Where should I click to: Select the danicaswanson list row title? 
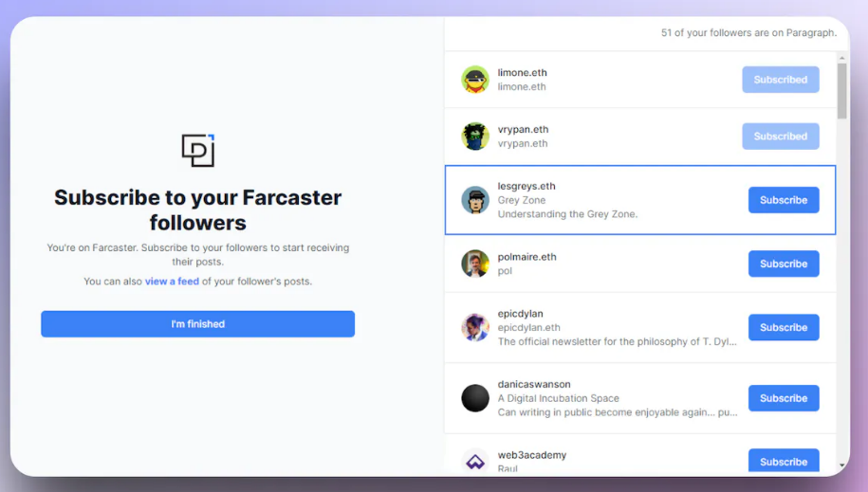534,385
